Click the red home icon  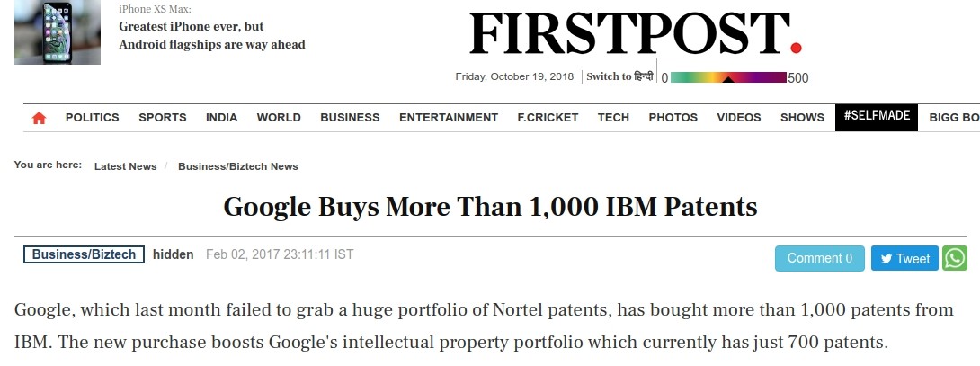tap(39, 118)
